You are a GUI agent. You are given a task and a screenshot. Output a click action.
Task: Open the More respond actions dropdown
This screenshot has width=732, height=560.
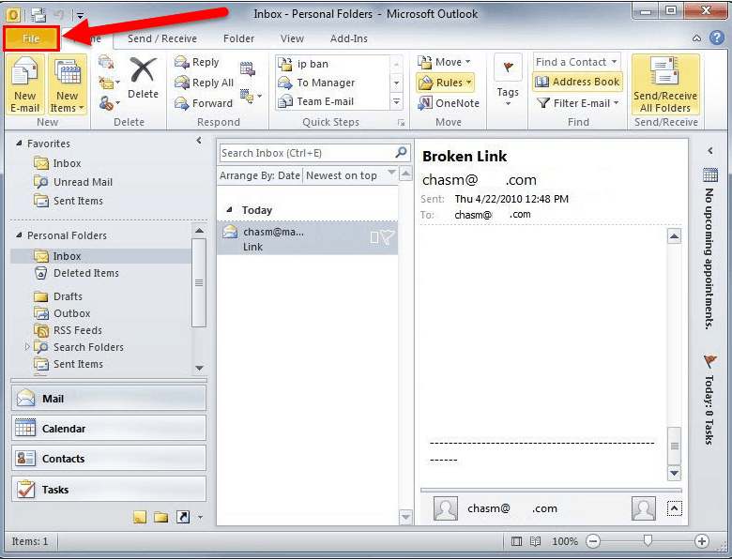pyautogui.click(x=251, y=96)
